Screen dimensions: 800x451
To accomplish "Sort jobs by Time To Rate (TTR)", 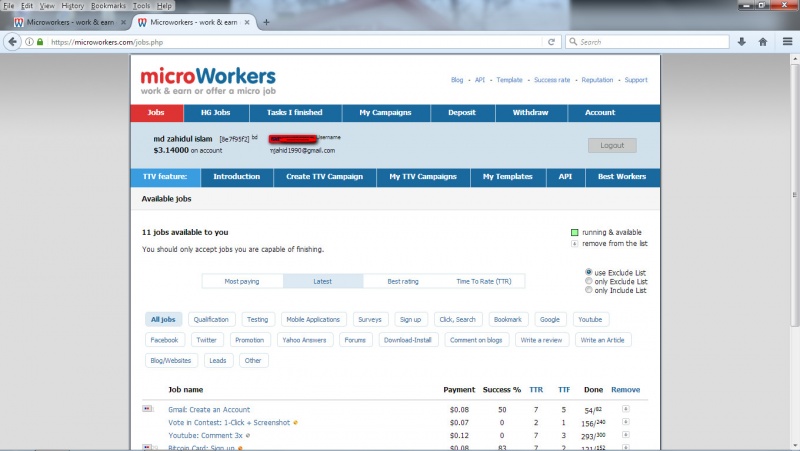I will (x=484, y=281).
